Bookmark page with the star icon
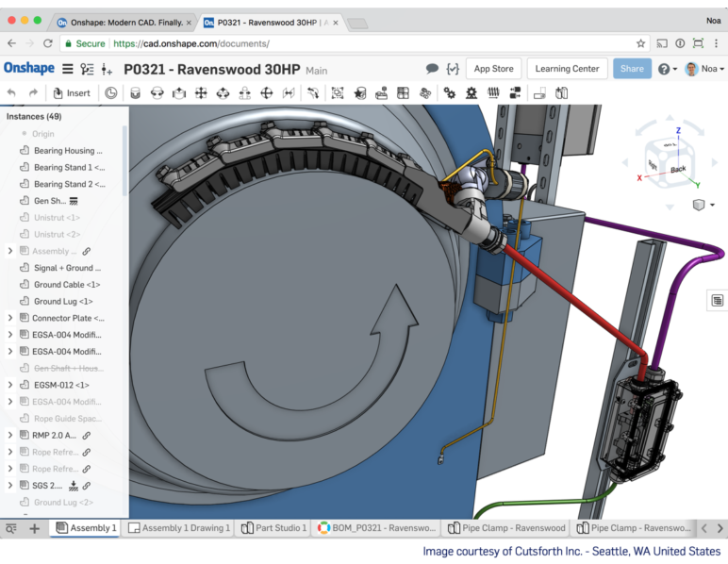This screenshot has height=564, width=728. tap(640, 43)
